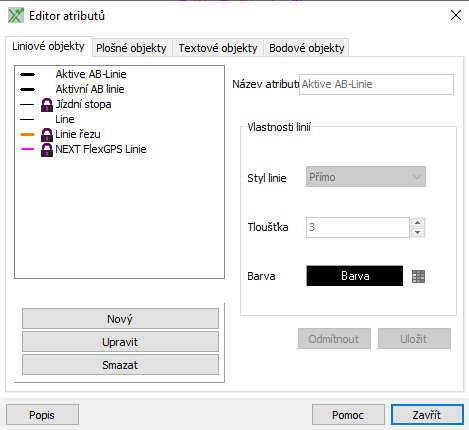Click the magenta line sample of NEXT FlexGPS Linie

[27, 149]
